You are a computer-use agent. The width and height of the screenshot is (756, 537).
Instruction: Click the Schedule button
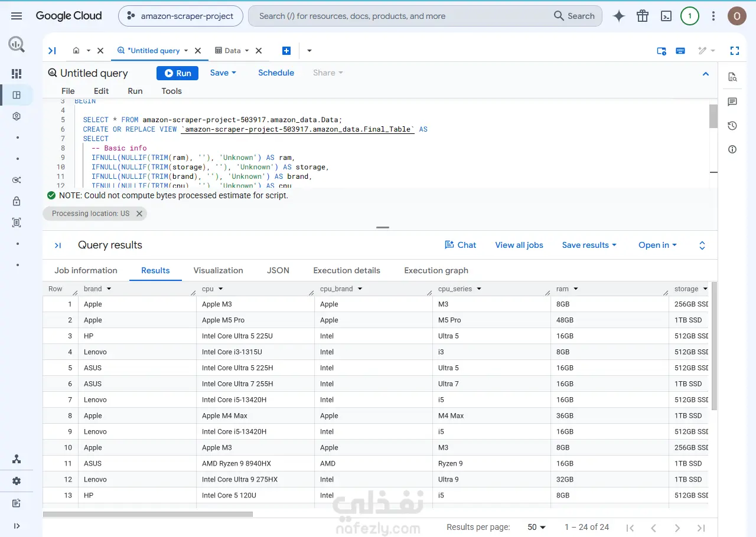click(x=276, y=73)
